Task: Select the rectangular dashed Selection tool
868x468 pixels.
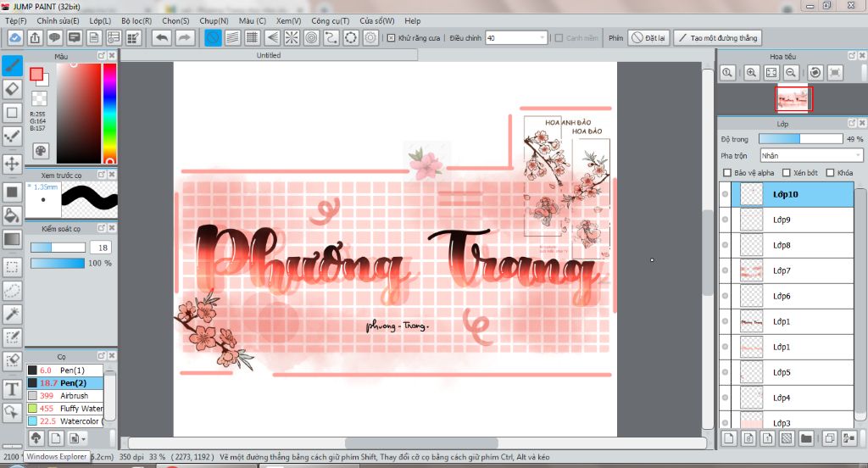Action: click(x=12, y=267)
